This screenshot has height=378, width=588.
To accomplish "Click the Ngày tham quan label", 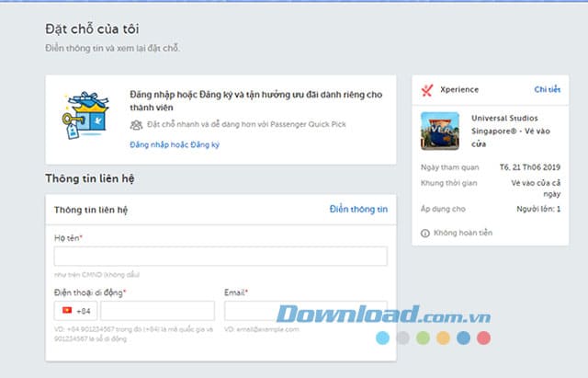I will click(450, 167).
